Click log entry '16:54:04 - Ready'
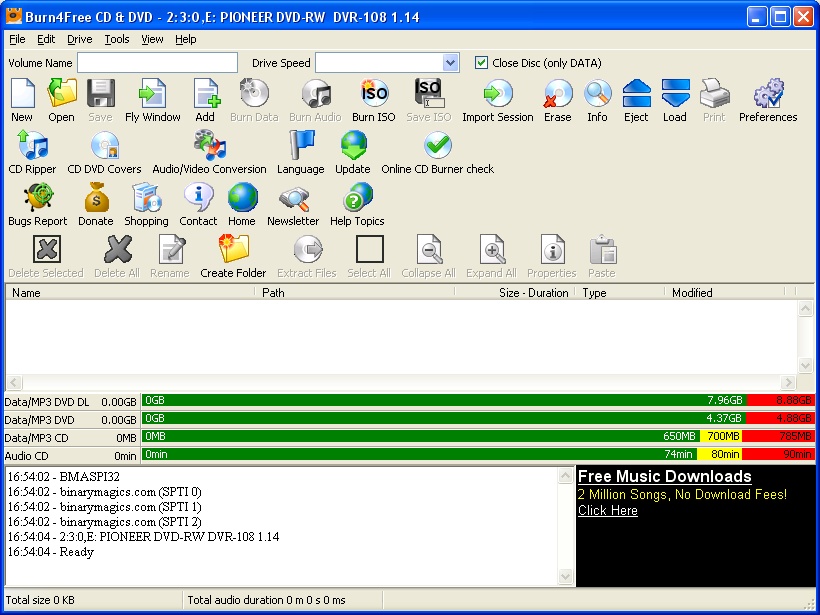Viewport: 820px width, 615px height. coord(51,552)
